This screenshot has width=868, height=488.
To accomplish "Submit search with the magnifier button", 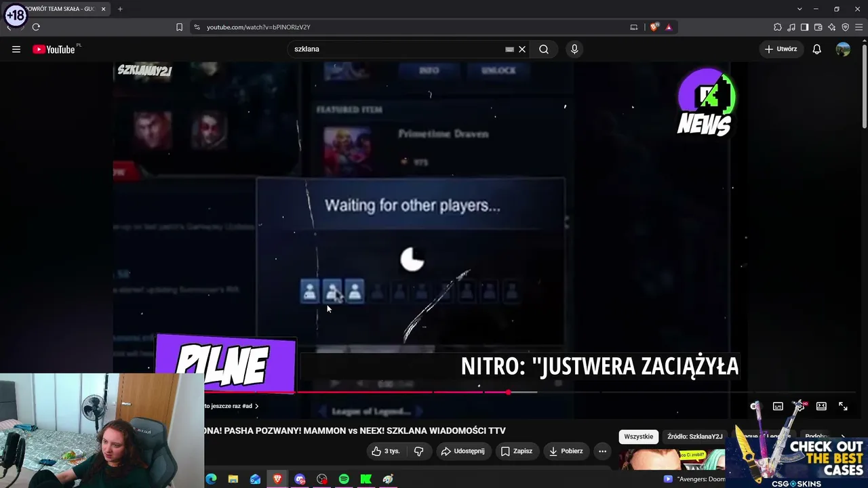I will [544, 49].
